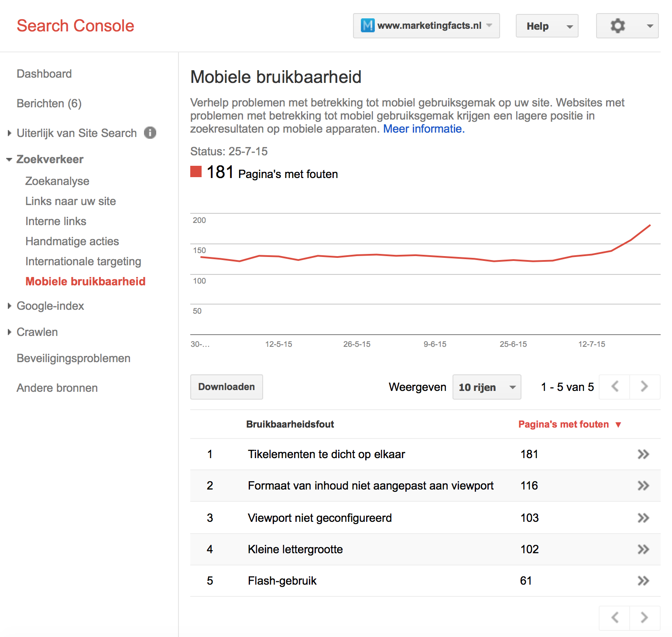The height and width of the screenshot is (637, 672).
Task: Click the bottom next-page arrow
Action: tap(645, 618)
